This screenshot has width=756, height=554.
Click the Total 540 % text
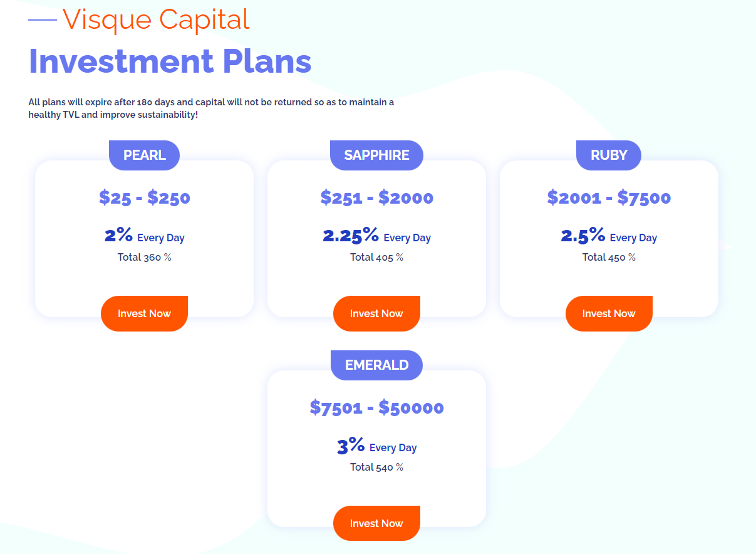376,467
